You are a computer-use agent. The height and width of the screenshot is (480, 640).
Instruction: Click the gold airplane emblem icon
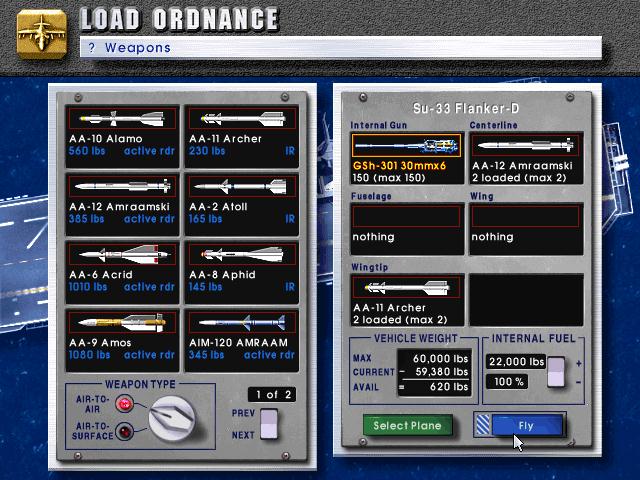42,35
